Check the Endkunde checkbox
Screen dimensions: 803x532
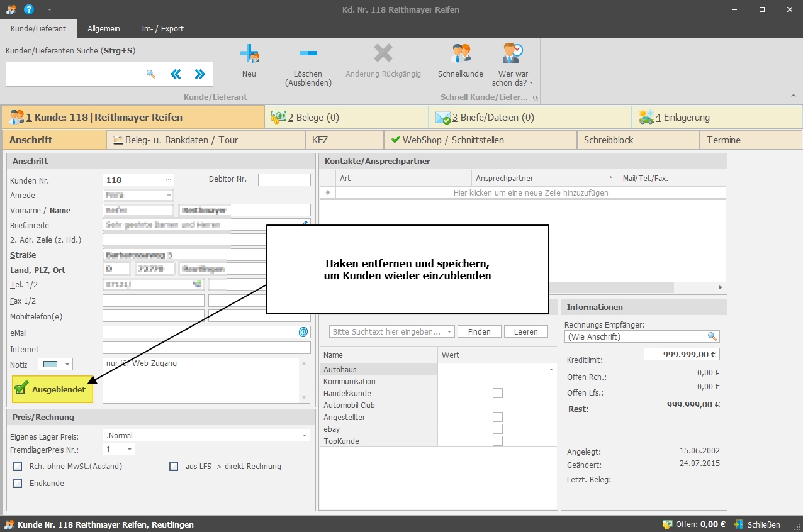[x=18, y=484]
